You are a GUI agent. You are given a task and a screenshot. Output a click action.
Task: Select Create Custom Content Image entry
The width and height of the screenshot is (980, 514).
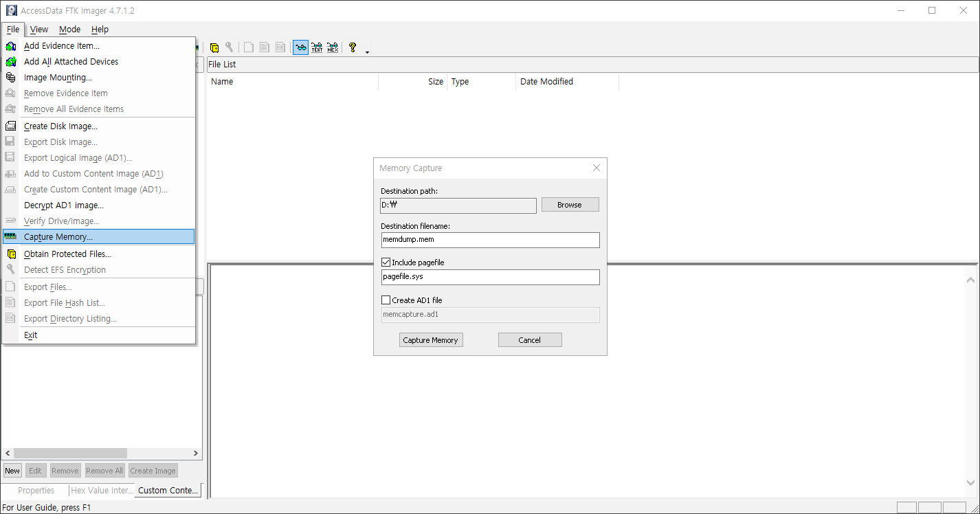tap(99, 190)
